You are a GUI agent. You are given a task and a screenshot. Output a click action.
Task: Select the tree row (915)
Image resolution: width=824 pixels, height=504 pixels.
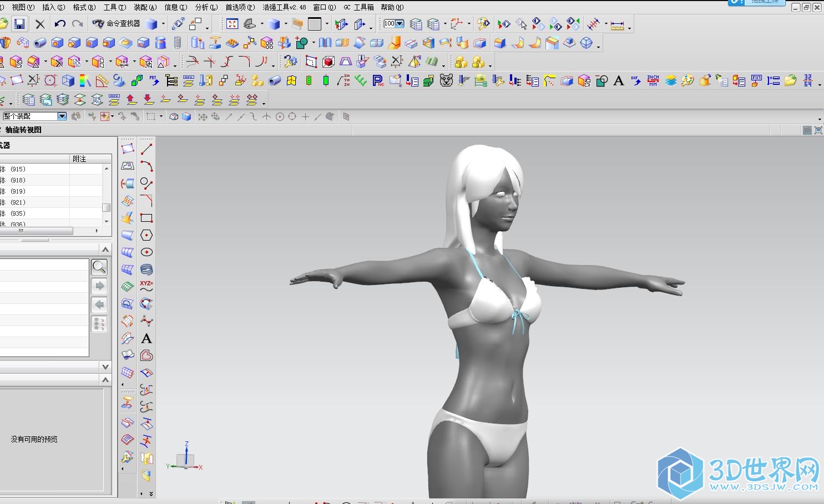click(51, 169)
